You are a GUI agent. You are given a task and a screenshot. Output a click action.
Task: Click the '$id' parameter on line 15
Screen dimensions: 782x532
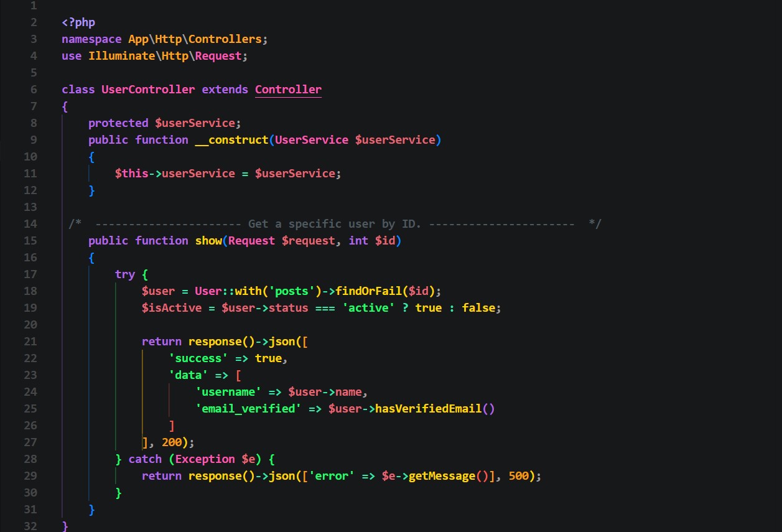(x=385, y=240)
